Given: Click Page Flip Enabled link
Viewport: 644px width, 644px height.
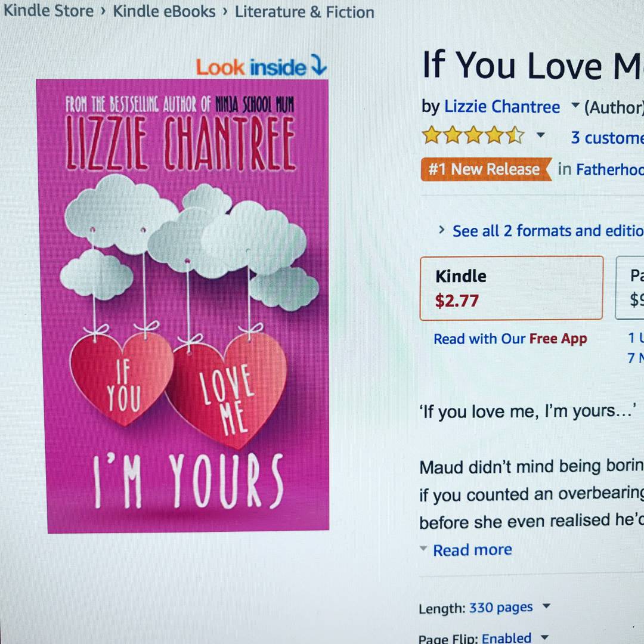Looking at the screenshot, I should pyautogui.click(x=506, y=638).
